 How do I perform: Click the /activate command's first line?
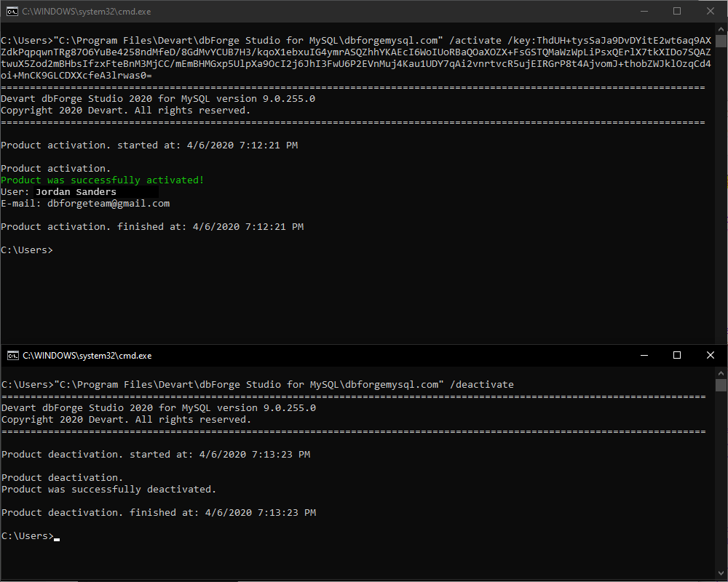[x=356, y=41]
